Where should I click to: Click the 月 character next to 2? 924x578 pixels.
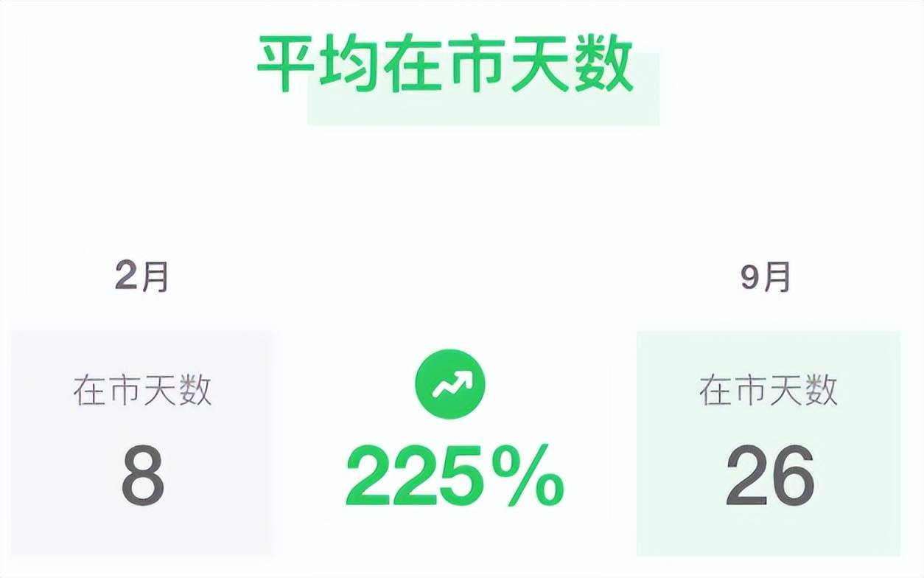153,278
